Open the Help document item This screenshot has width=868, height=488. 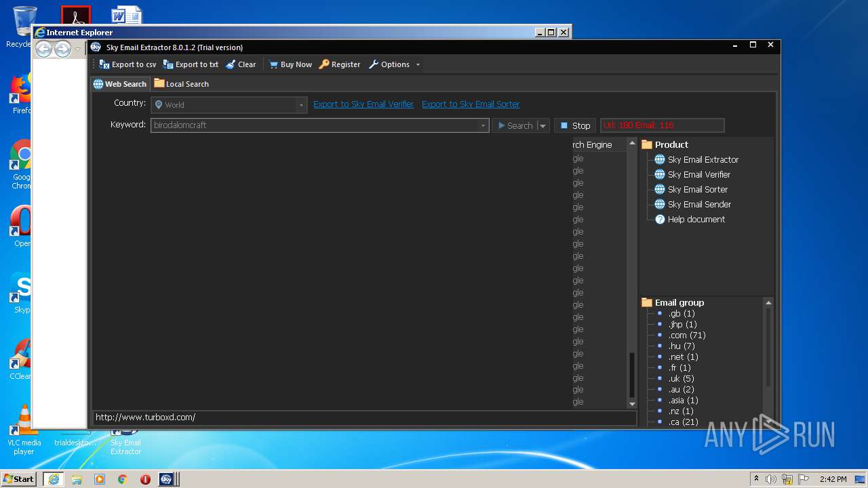pyautogui.click(x=690, y=220)
